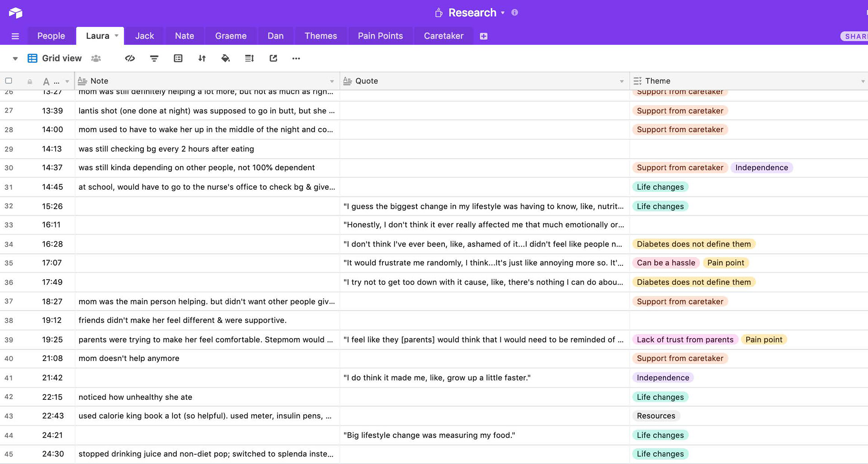Click the Note field type icon
This screenshot has width=868, height=464.
(82, 81)
